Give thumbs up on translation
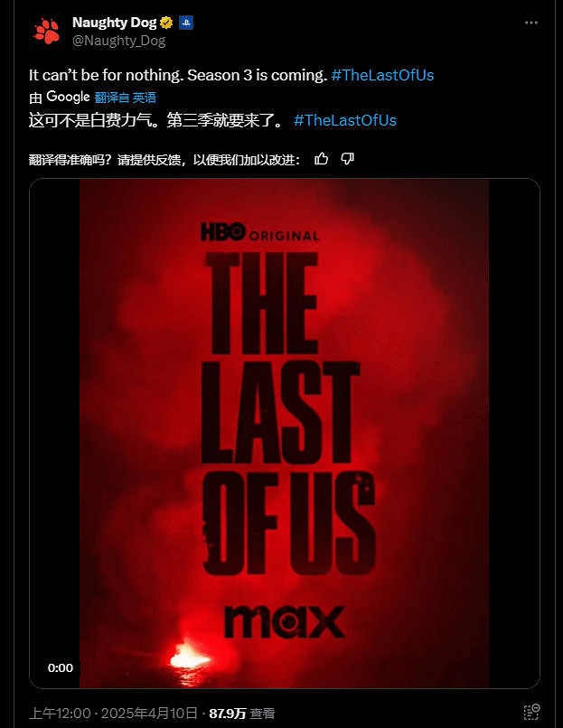The height and width of the screenshot is (728, 563). 321,159
